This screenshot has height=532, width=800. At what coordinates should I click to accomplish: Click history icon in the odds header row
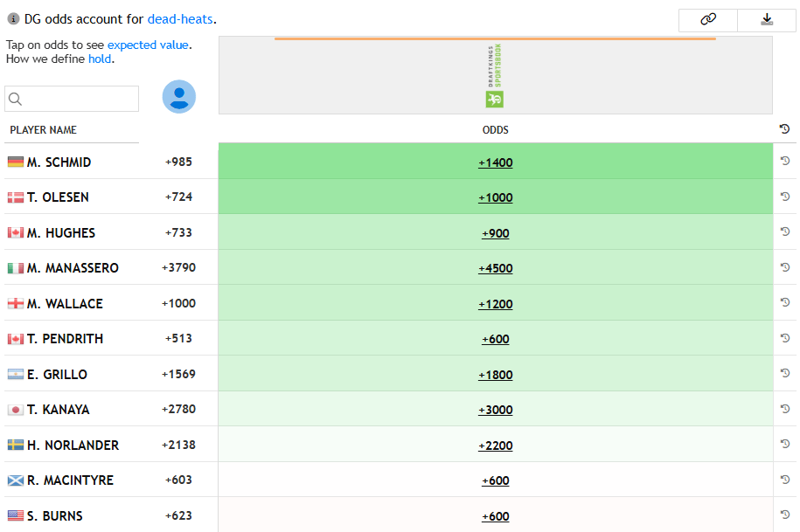(x=785, y=129)
